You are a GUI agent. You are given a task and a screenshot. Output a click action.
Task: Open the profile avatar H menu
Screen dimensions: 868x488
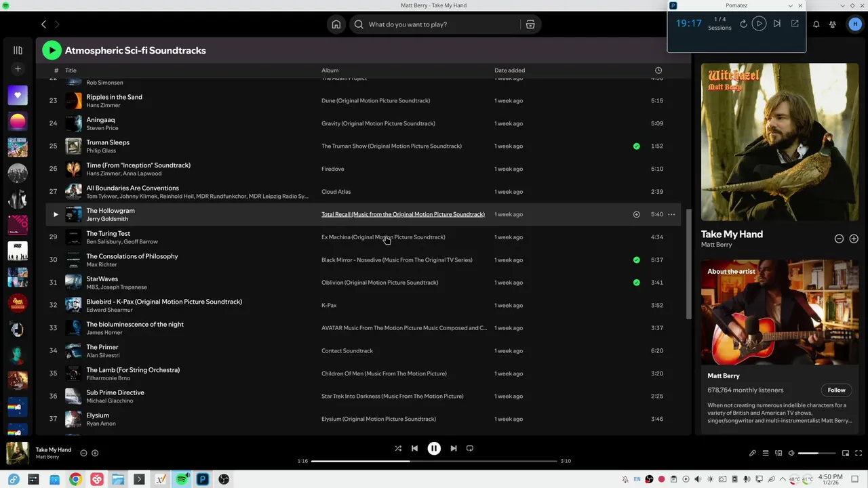854,24
